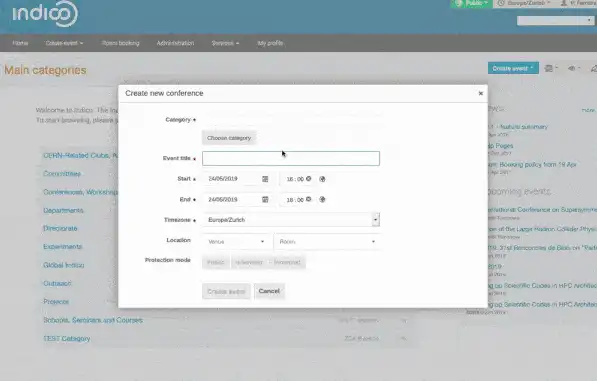The image size is (597, 381).
Task: Close the Create new conference dialog
Action: [480, 93]
